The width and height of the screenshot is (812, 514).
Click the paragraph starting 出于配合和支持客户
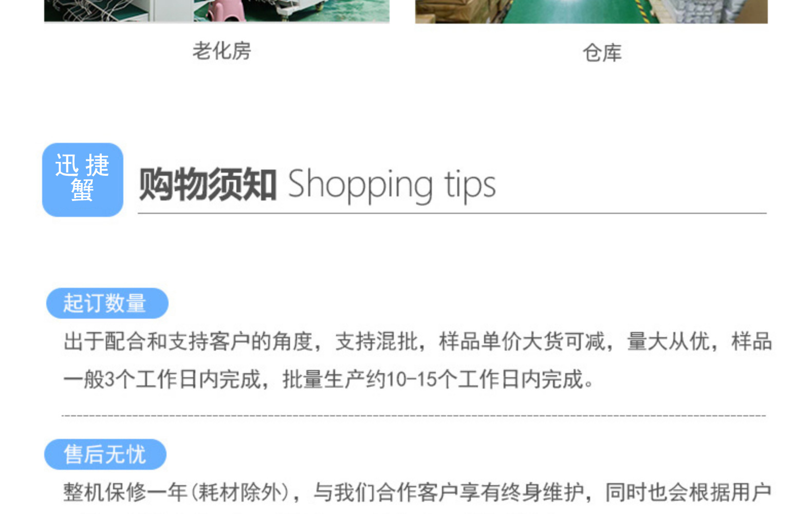(x=417, y=360)
